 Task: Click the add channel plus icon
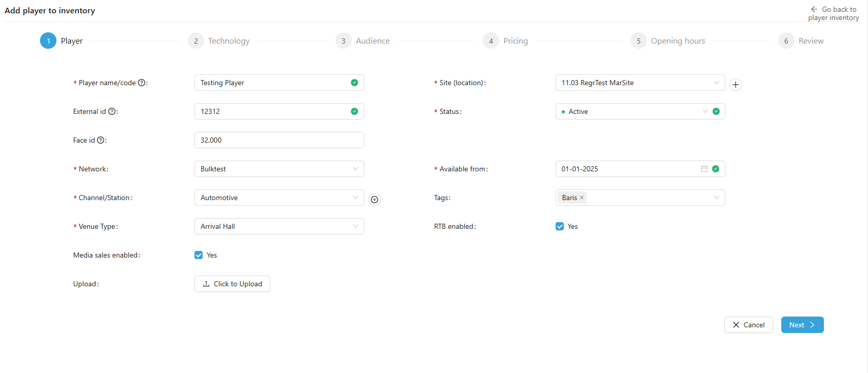pos(374,200)
